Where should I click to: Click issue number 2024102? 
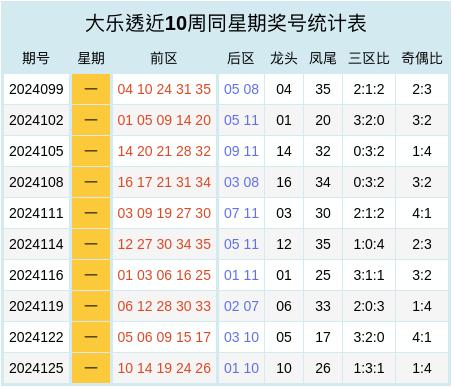coord(36,120)
